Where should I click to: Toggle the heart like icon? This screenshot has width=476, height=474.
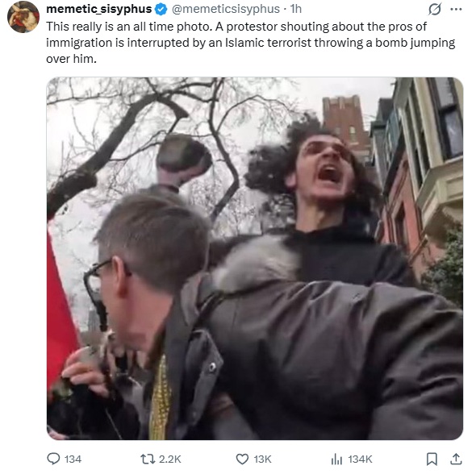point(242,459)
